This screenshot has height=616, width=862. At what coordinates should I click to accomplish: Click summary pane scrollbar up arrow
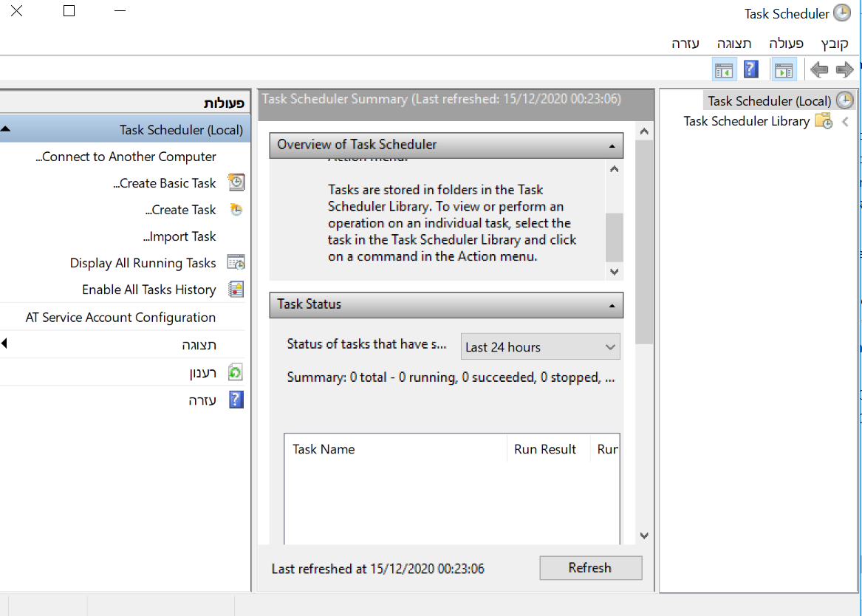[644, 131]
